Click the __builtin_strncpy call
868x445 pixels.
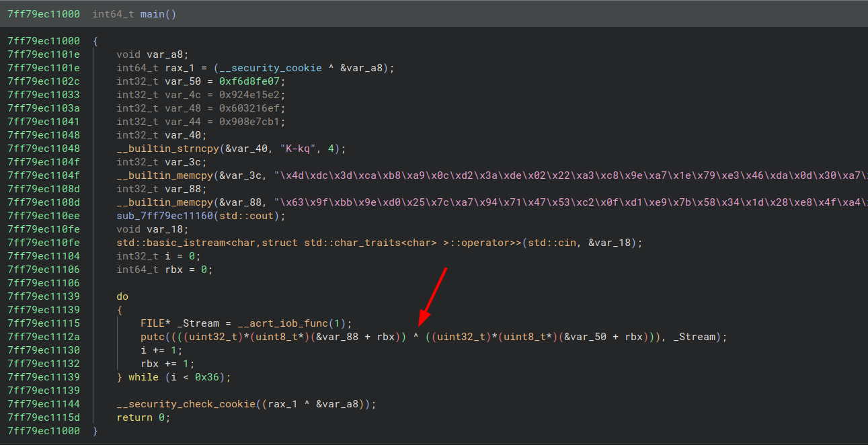[x=167, y=148]
